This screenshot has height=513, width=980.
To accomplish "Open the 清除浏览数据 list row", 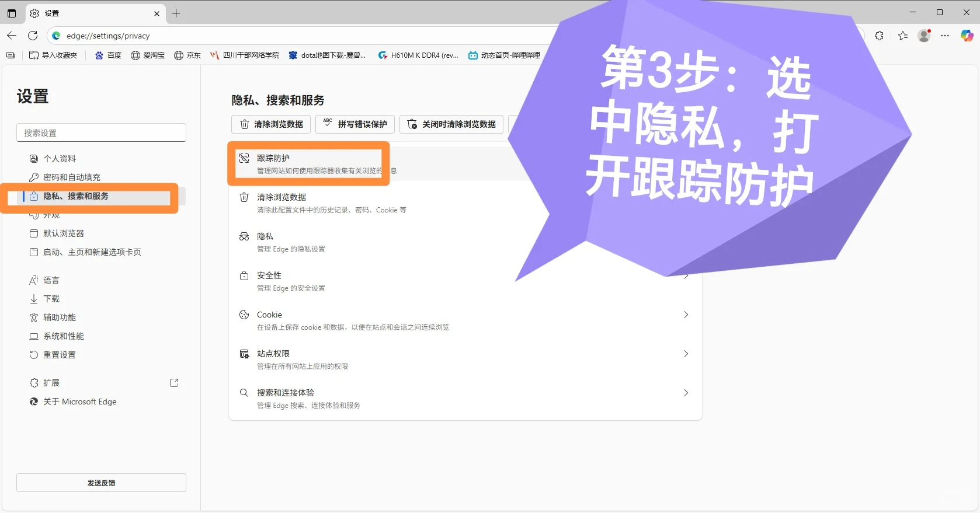I will (465, 203).
